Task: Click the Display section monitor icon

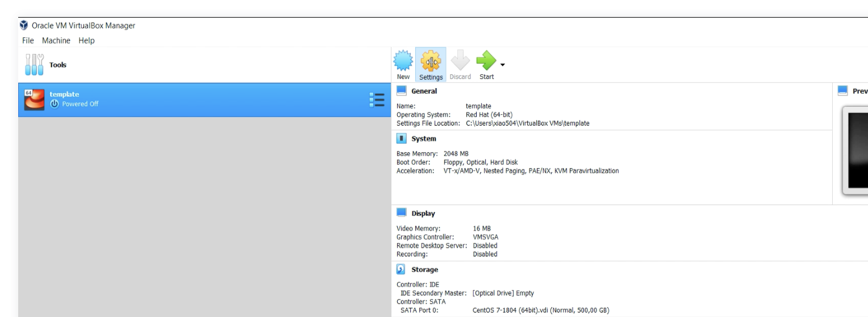Action: [402, 213]
